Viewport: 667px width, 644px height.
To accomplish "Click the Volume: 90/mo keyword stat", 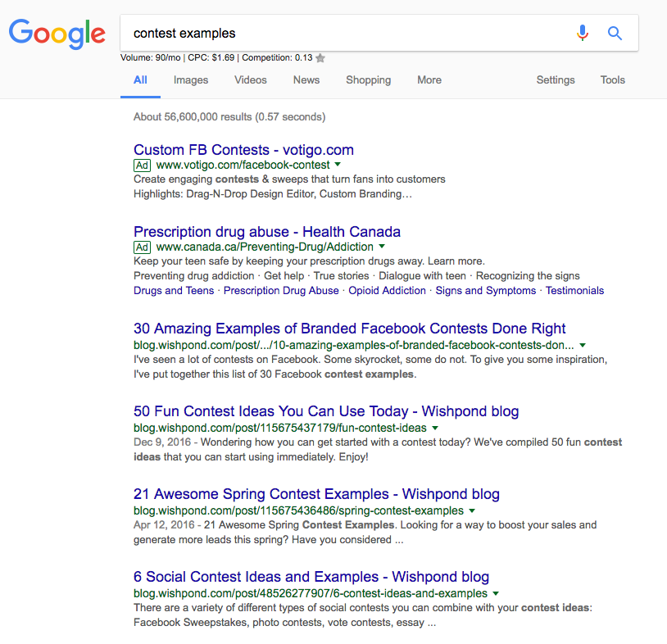I will click(151, 58).
